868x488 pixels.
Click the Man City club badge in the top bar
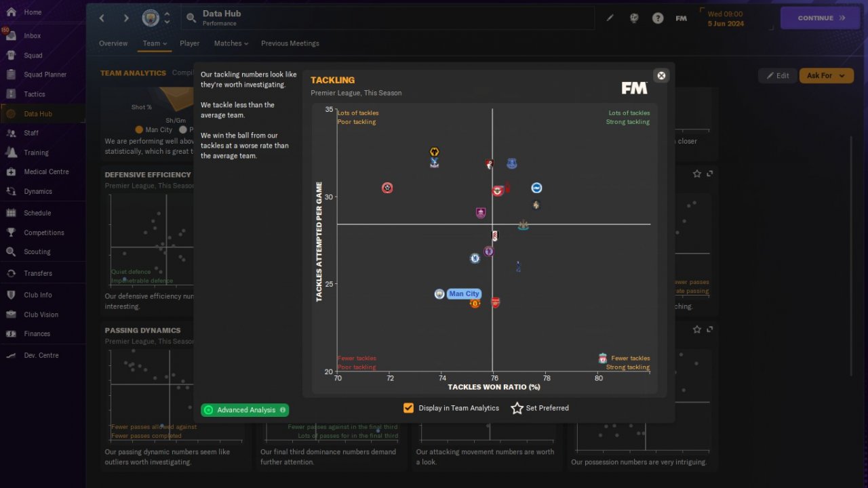click(151, 18)
